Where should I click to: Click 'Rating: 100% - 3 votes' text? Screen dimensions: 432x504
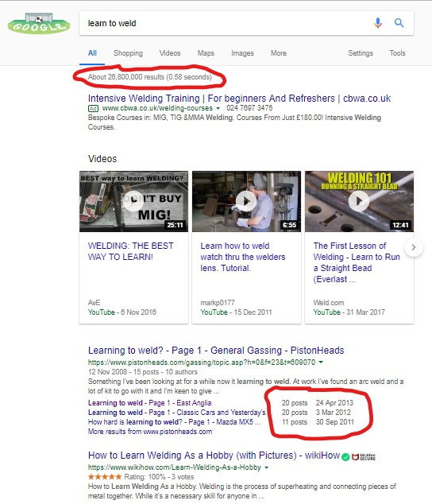point(159,477)
